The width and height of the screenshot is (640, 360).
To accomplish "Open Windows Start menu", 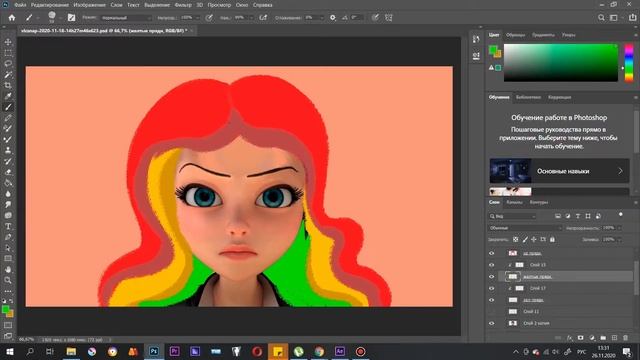I will tap(10, 351).
